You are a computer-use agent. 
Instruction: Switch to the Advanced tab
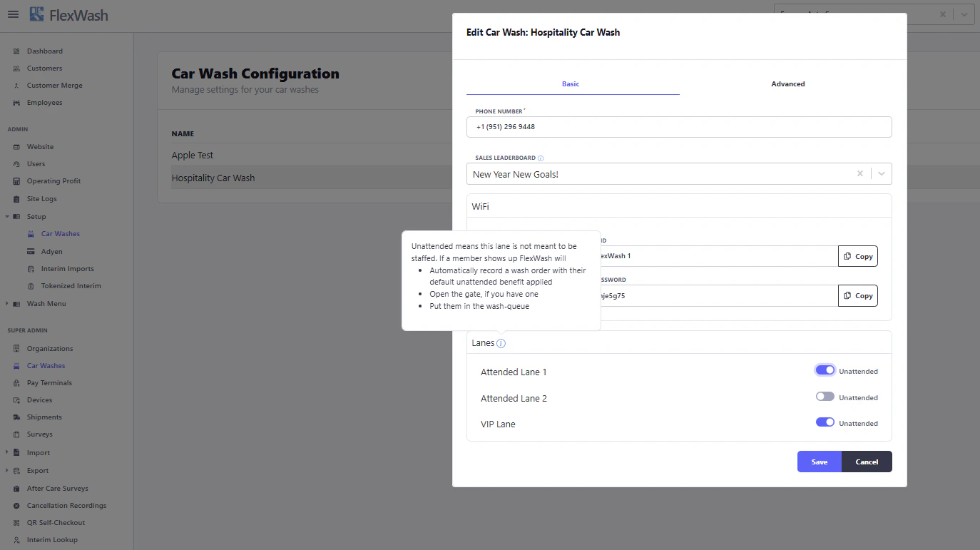pyautogui.click(x=787, y=84)
